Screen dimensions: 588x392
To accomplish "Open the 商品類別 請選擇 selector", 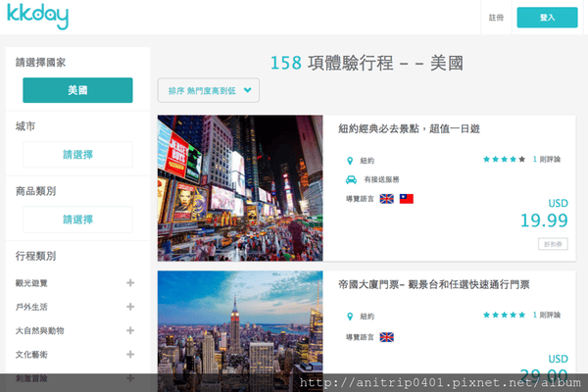I will 77,220.
